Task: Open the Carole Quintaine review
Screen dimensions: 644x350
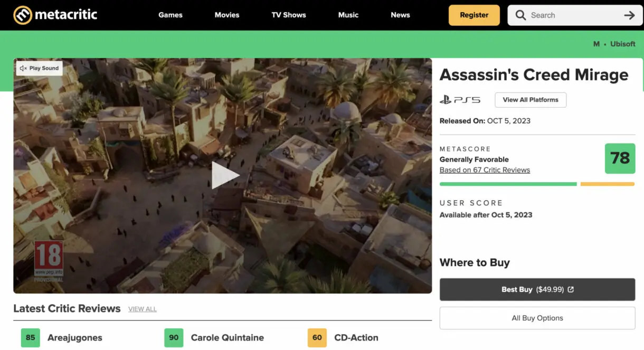Action: pos(228,338)
